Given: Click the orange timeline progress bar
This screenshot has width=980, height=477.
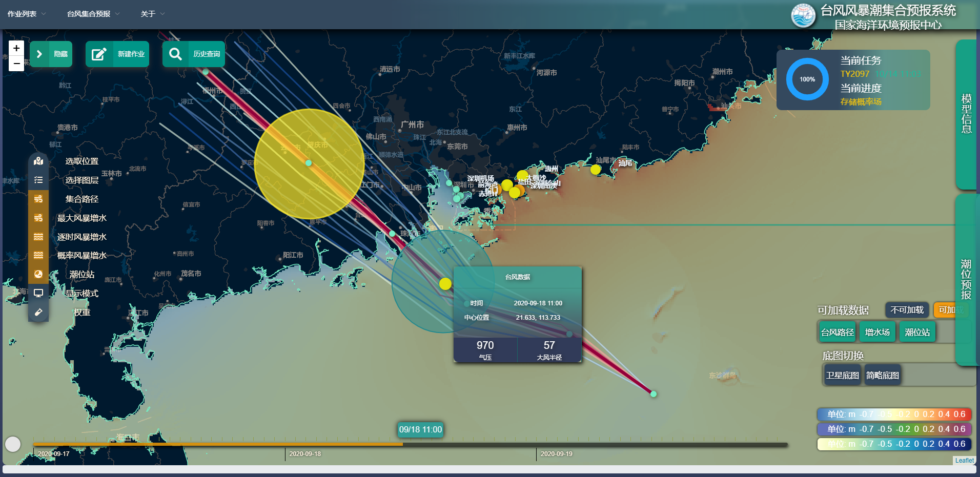Looking at the screenshot, I should tap(218, 444).
